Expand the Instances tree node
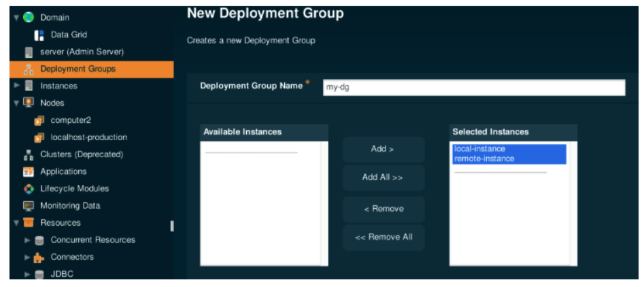The height and width of the screenshot is (287, 644). [x=16, y=86]
